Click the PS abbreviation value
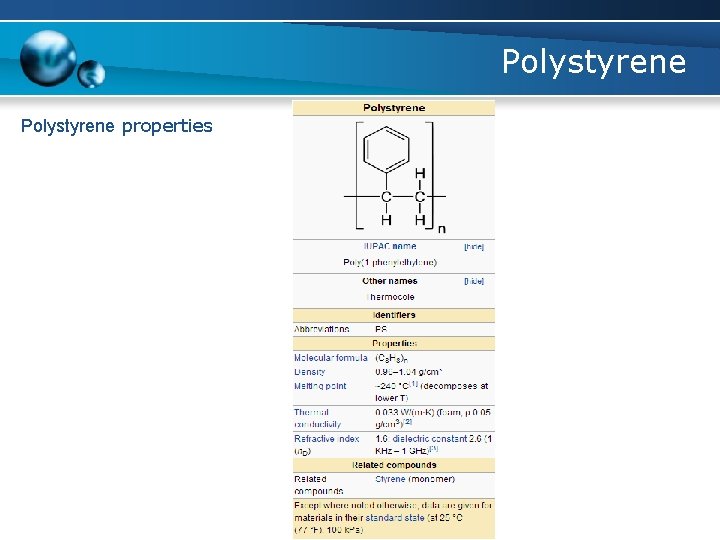 coord(381,329)
